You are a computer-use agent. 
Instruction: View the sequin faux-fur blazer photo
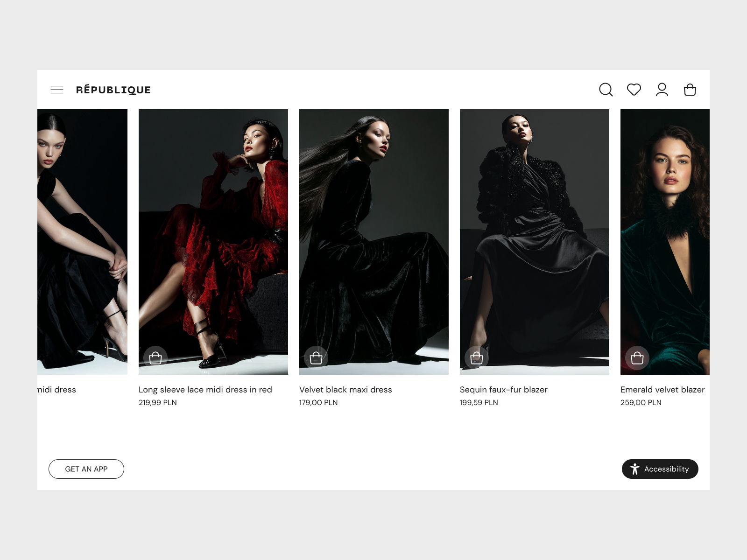[x=535, y=233]
